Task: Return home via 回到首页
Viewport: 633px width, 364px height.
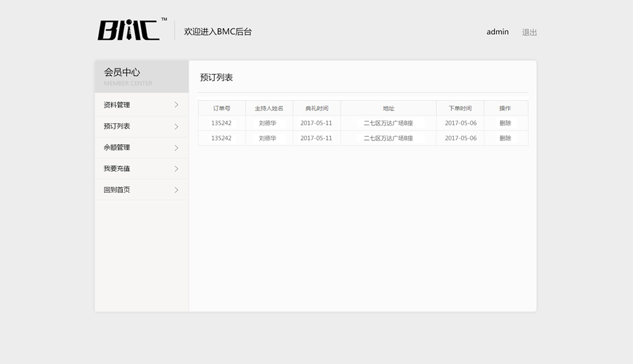Action: point(117,190)
